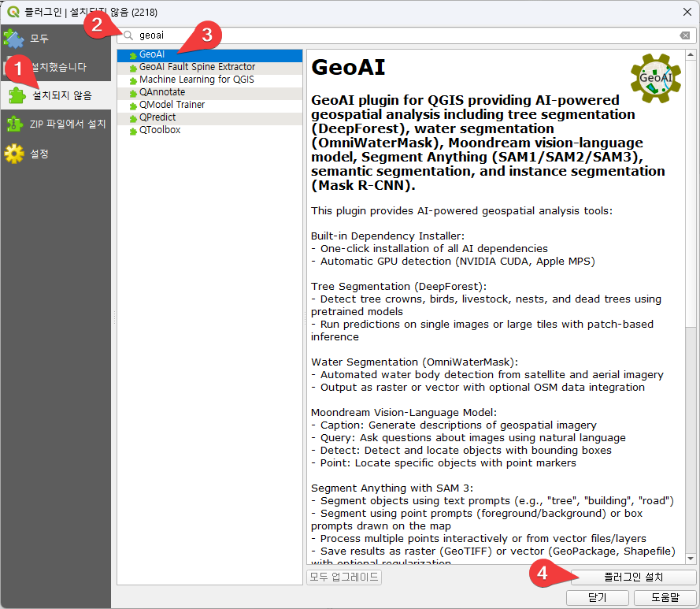Click the yellow gear 설정 icon
Image resolution: width=700 pixels, height=609 pixels.
click(14, 154)
